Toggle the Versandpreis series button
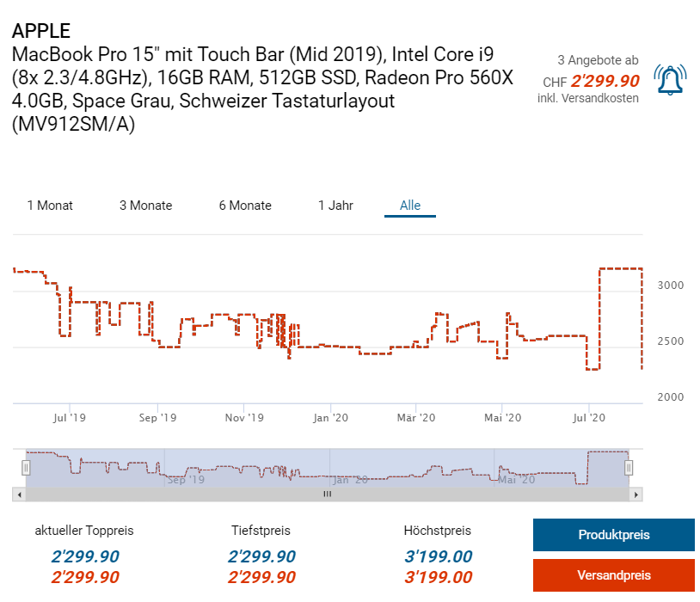700x602 pixels. point(613,575)
